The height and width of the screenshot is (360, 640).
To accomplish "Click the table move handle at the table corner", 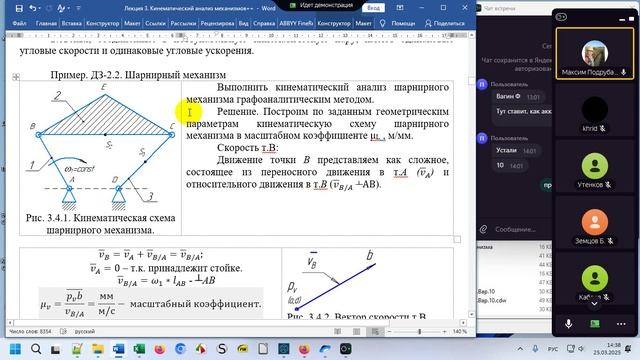I will tap(16, 77).
